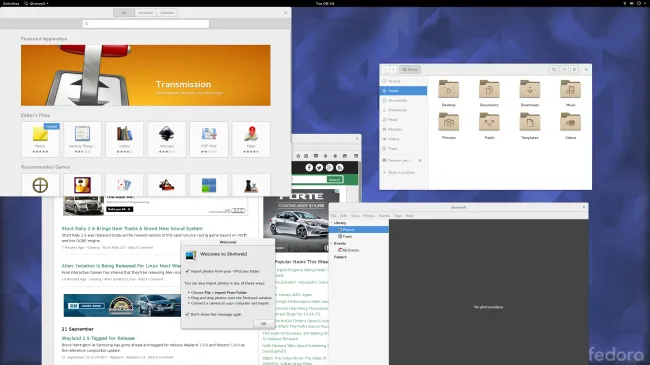Click the Activities button in top bar

point(11,3)
